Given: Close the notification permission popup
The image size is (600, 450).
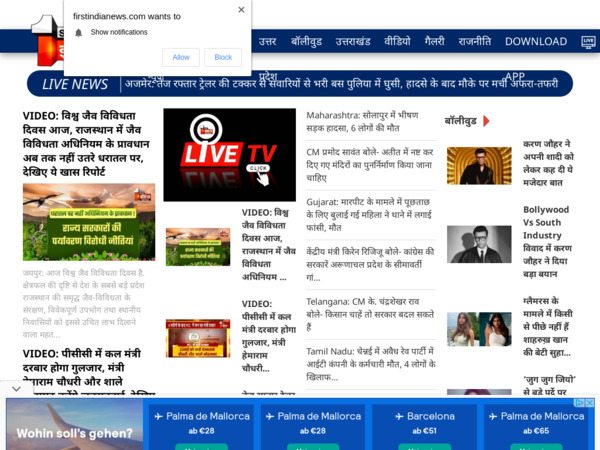Looking at the screenshot, I should tap(241, 10).
